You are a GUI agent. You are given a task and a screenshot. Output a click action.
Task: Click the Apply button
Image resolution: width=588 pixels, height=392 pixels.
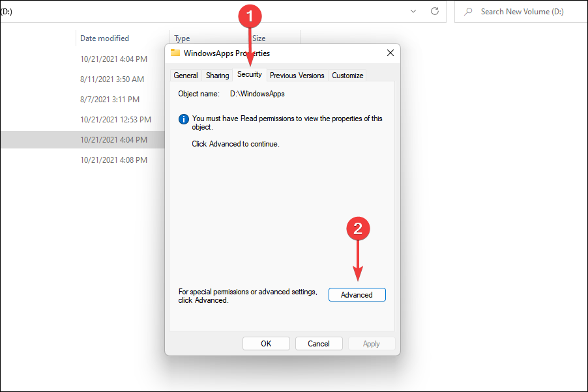click(372, 344)
